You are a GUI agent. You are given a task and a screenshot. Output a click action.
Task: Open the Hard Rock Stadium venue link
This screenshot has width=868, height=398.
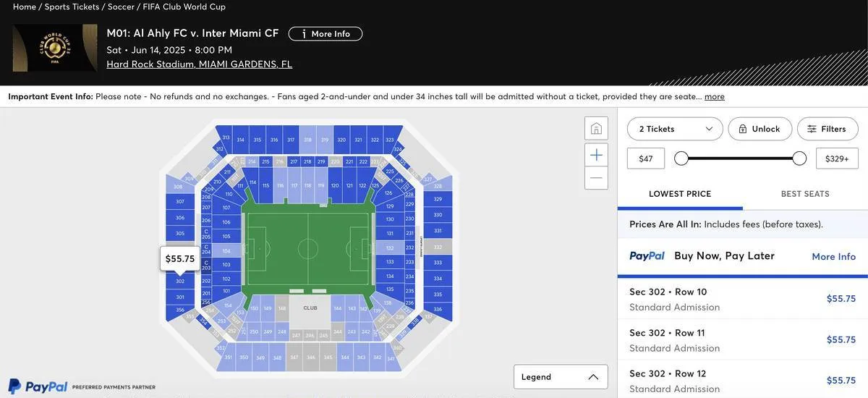click(199, 64)
